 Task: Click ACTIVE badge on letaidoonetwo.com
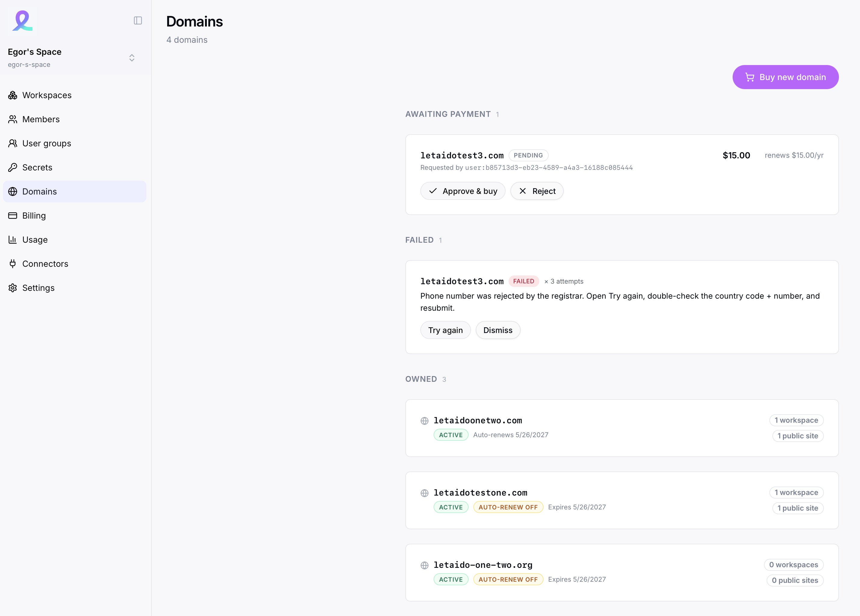coord(451,435)
